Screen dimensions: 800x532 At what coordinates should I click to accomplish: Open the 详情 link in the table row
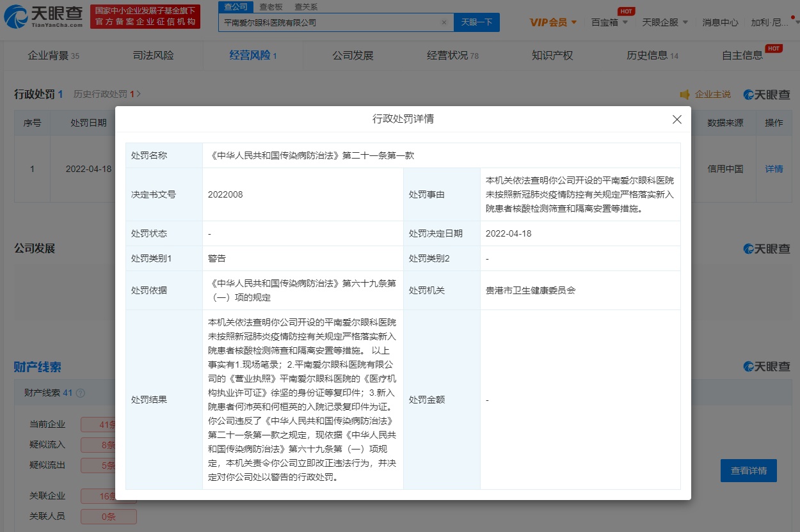774,169
